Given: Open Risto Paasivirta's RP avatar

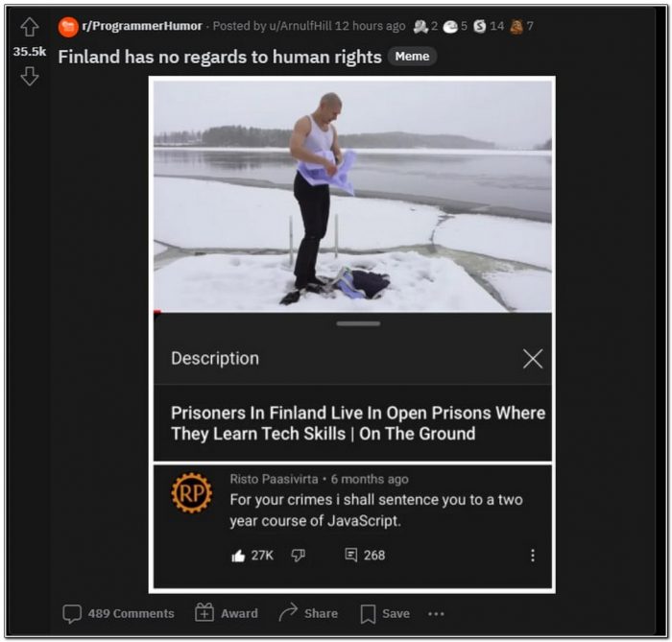Looking at the screenshot, I should [x=192, y=493].
